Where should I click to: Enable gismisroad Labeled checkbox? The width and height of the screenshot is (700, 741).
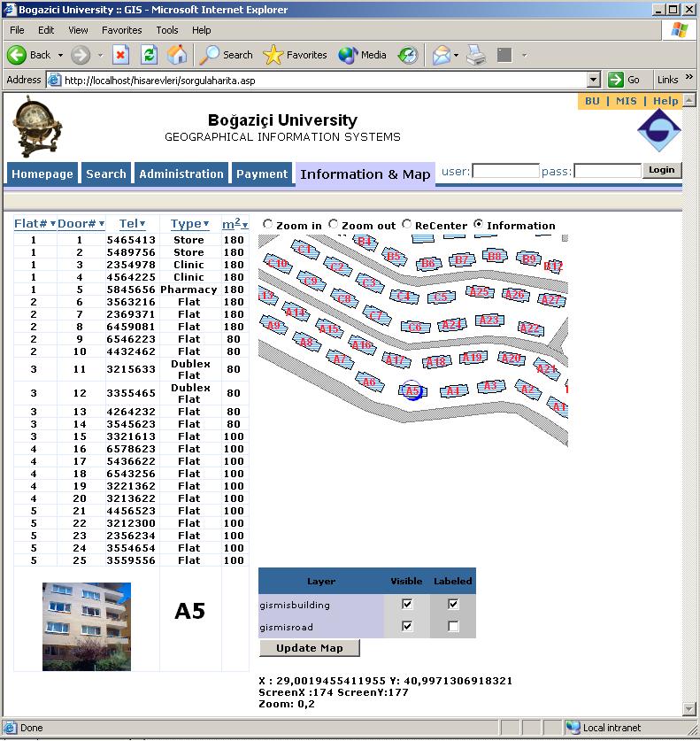pos(453,626)
